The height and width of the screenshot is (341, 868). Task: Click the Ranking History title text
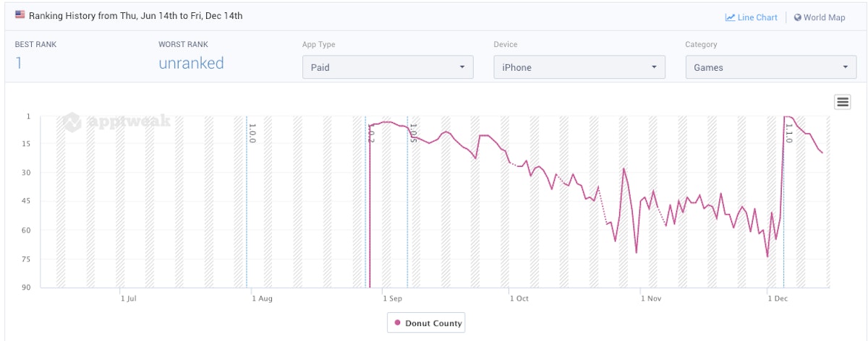point(135,15)
